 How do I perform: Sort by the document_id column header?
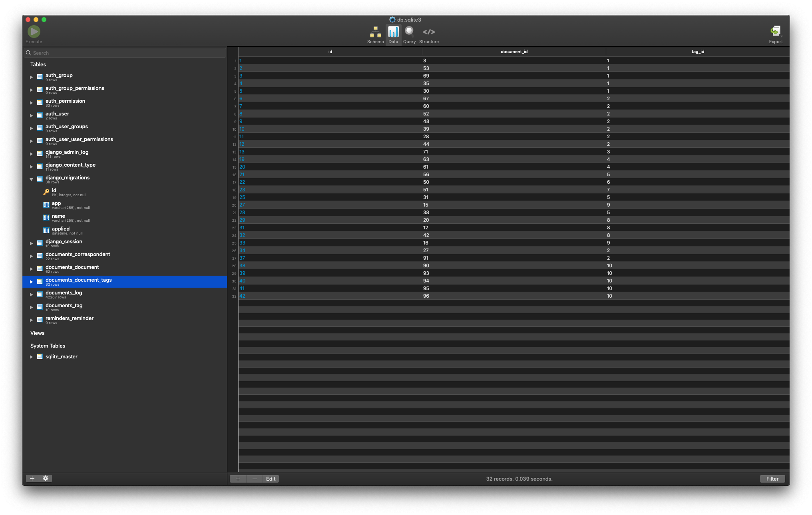pos(514,52)
